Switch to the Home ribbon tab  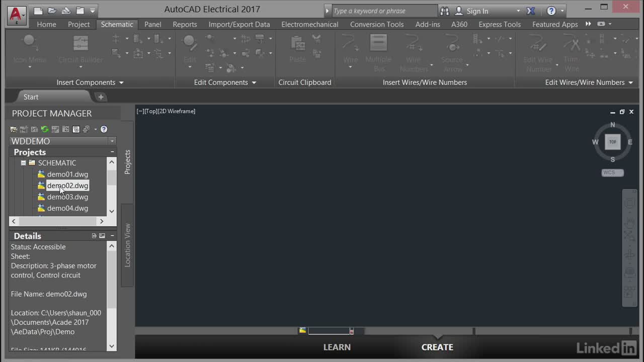point(46,24)
